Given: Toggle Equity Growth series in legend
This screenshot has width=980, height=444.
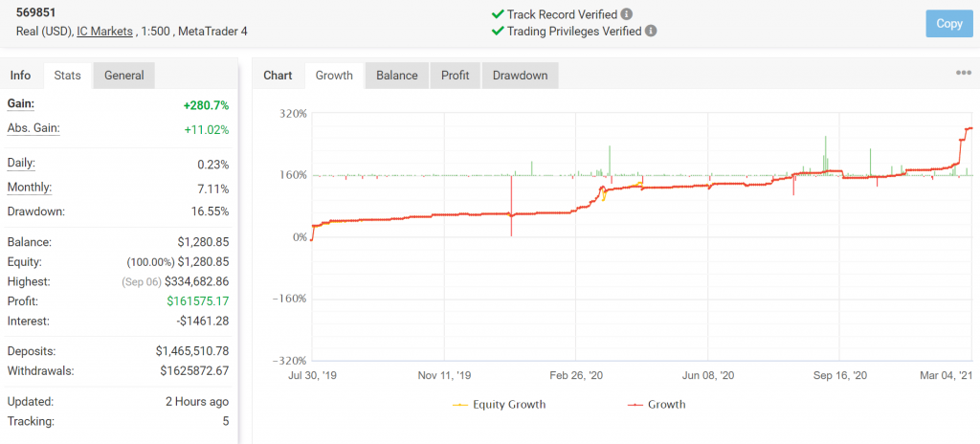Looking at the screenshot, I should (498, 404).
